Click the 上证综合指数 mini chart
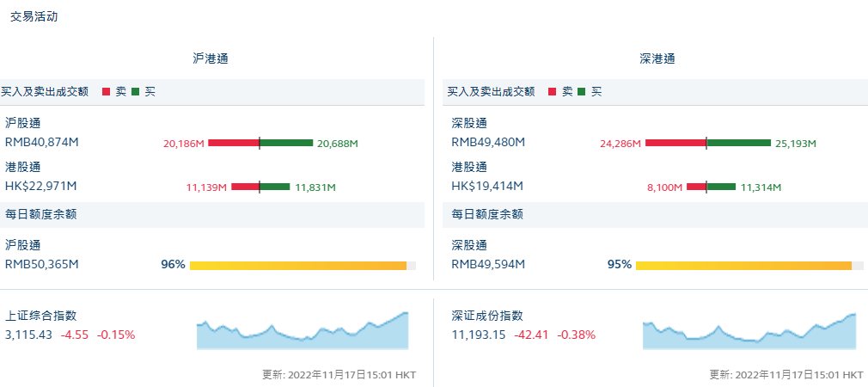 click(303, 332)
